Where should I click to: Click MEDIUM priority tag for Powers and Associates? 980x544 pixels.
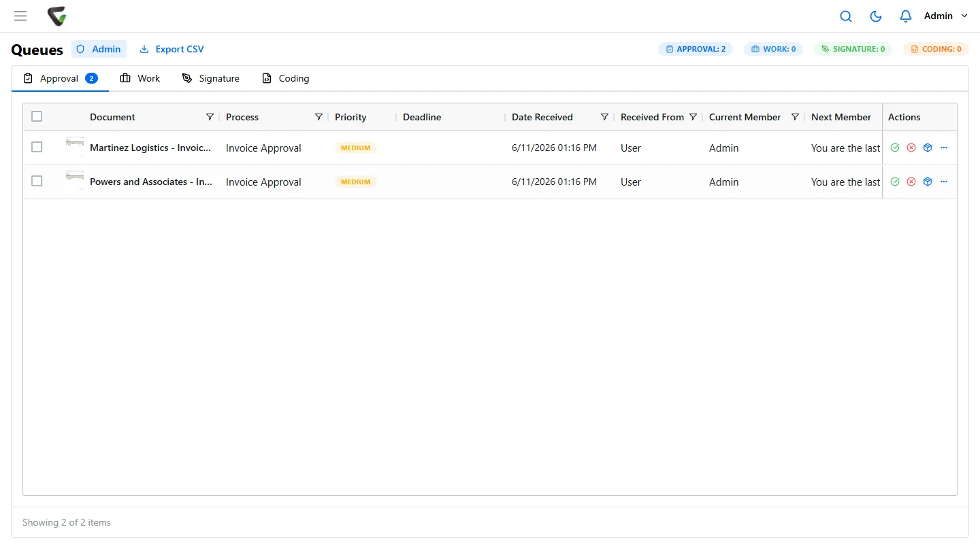[355, 182]
